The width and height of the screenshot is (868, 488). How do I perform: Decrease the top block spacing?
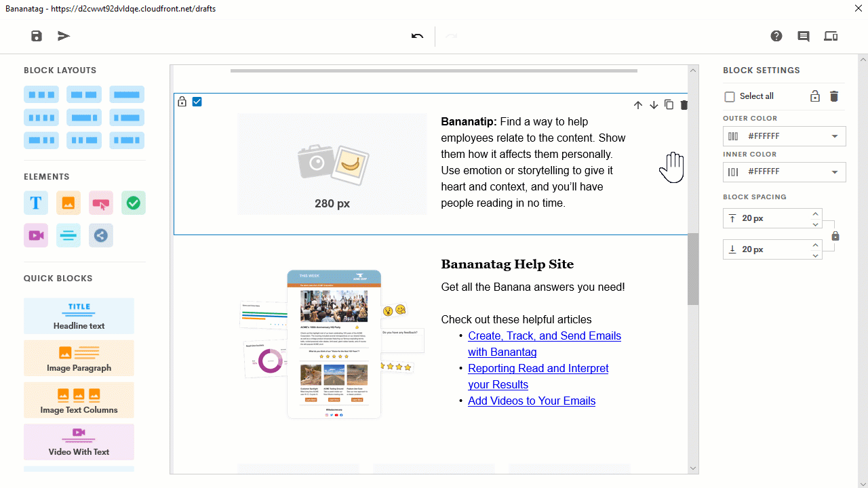point(815,224)
